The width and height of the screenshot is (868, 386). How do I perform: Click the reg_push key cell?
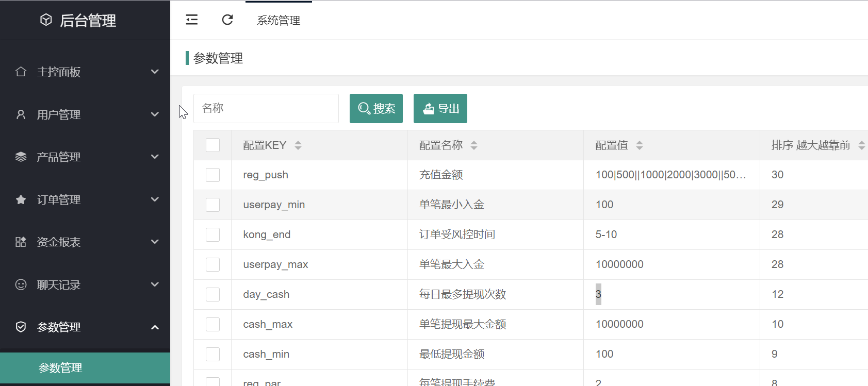(319, 175)
